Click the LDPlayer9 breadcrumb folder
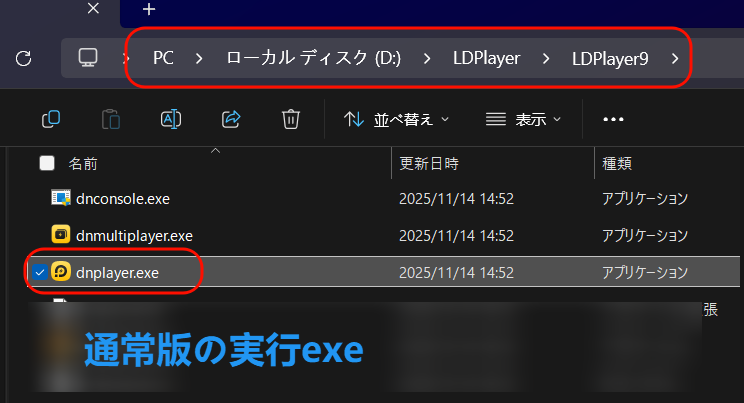The image size is (744, 403). pos(610,59)
